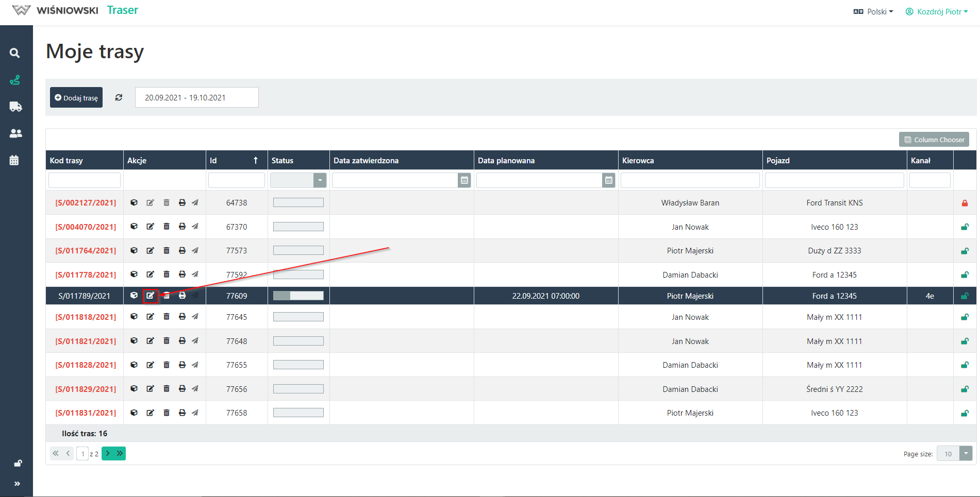
Task: Send route S/011818/2021 with the paper plane icon
Action: (195, 317)
